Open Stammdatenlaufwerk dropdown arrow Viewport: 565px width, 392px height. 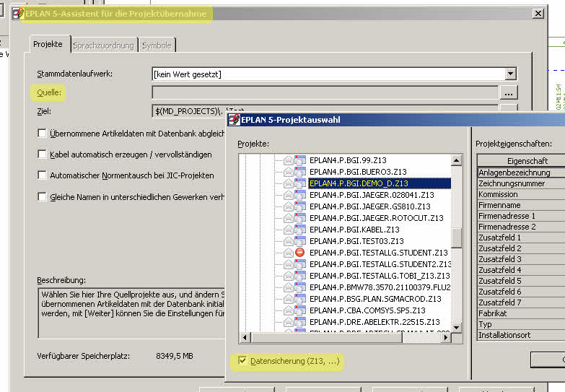click(x=510, y=74)
